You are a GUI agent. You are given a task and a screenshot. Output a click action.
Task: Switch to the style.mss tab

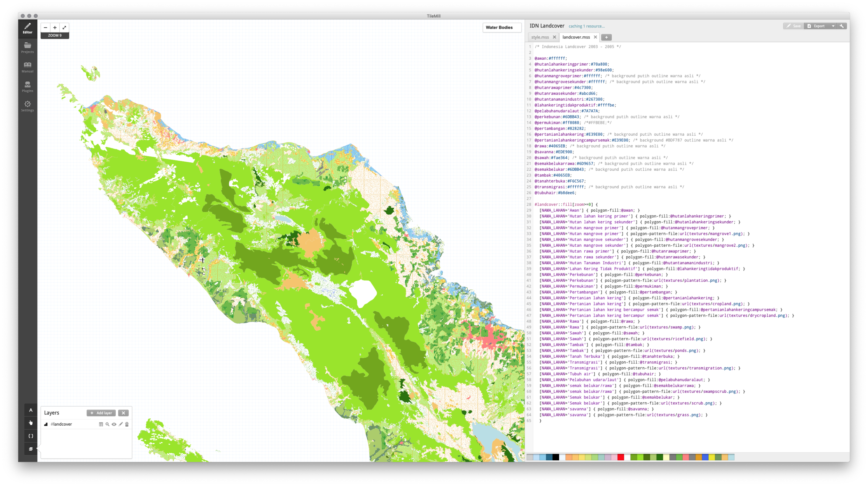[x=540, y=37]
